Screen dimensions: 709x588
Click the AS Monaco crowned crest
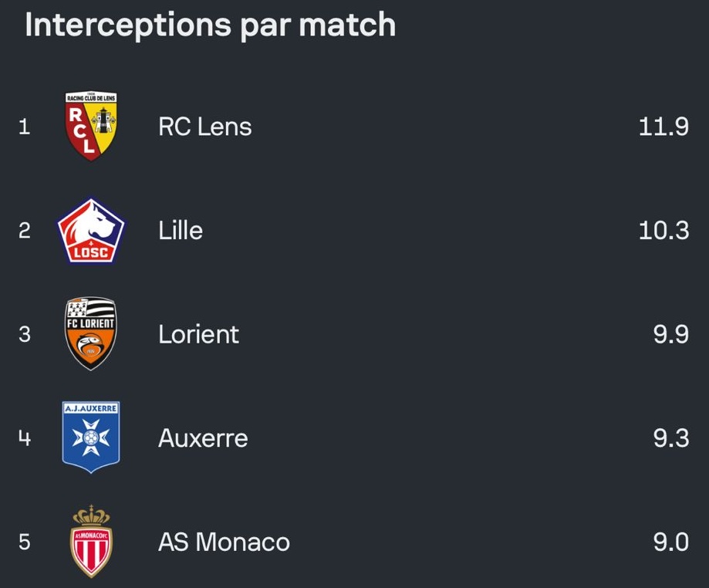point(91,541)
